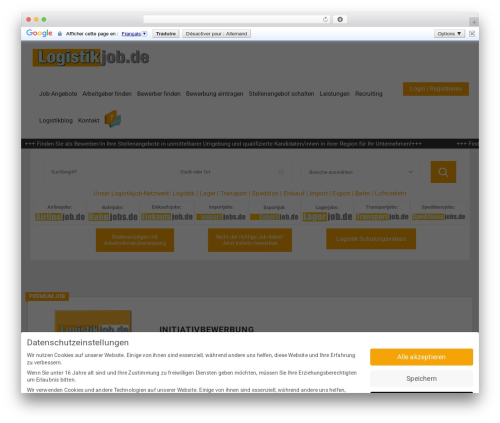Click the Datenschutzeinstellungen heading

[x=78, y=343]
